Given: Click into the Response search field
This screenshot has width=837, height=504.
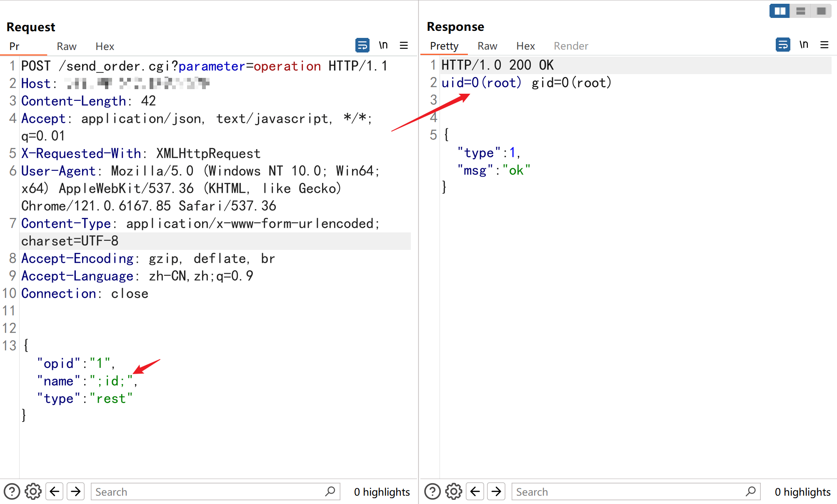Looking at the screenshot, I should [629, 492].
